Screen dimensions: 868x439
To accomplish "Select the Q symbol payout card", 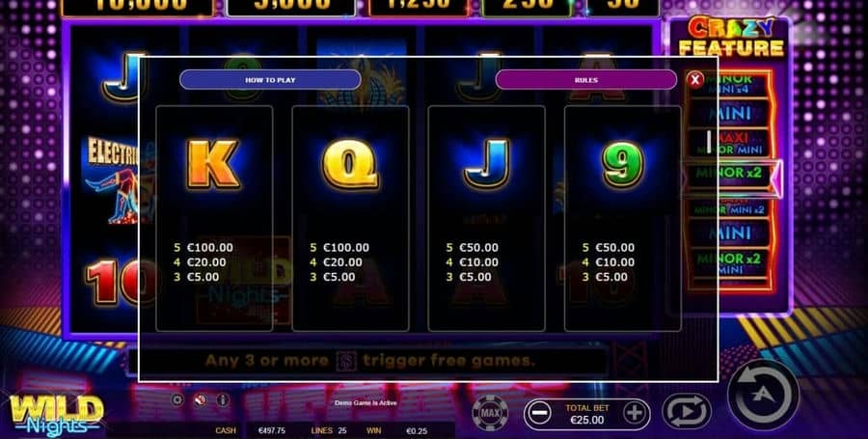I will [x=350, y=219].
